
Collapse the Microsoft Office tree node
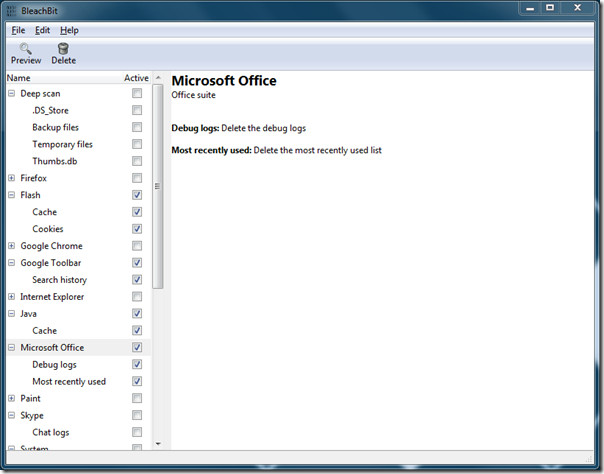12,348
